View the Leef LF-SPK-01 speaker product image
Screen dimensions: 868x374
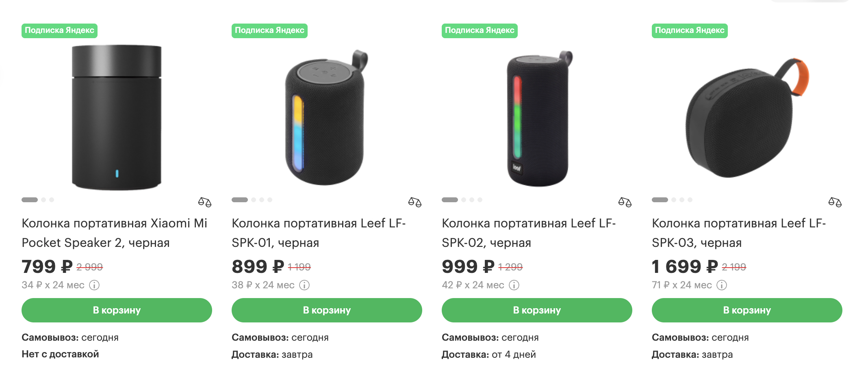[x=327, y=117]
